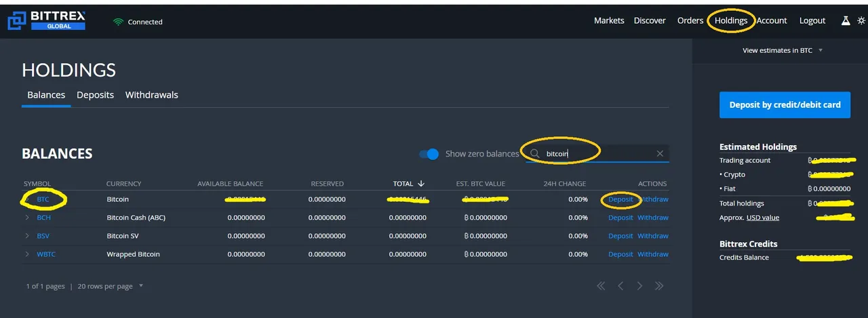
Task: Open Orders in top navigation
Action: tap(690, 20)
